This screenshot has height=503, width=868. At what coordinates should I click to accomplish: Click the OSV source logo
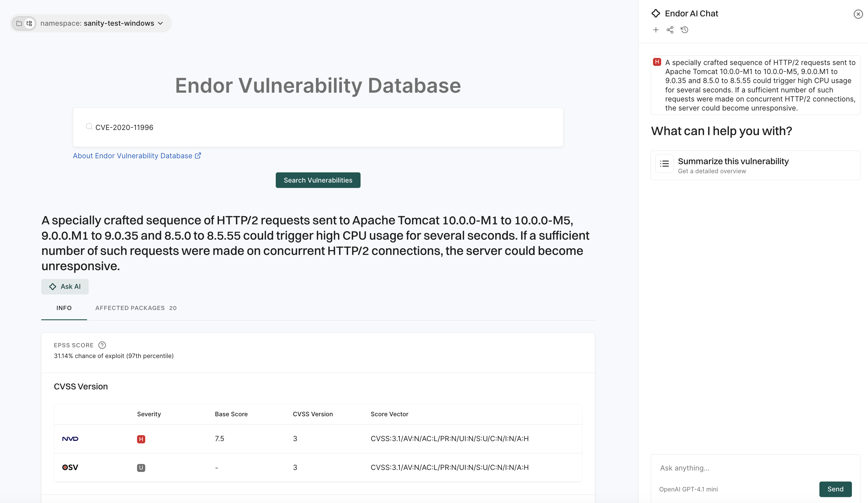coord(70,467)
